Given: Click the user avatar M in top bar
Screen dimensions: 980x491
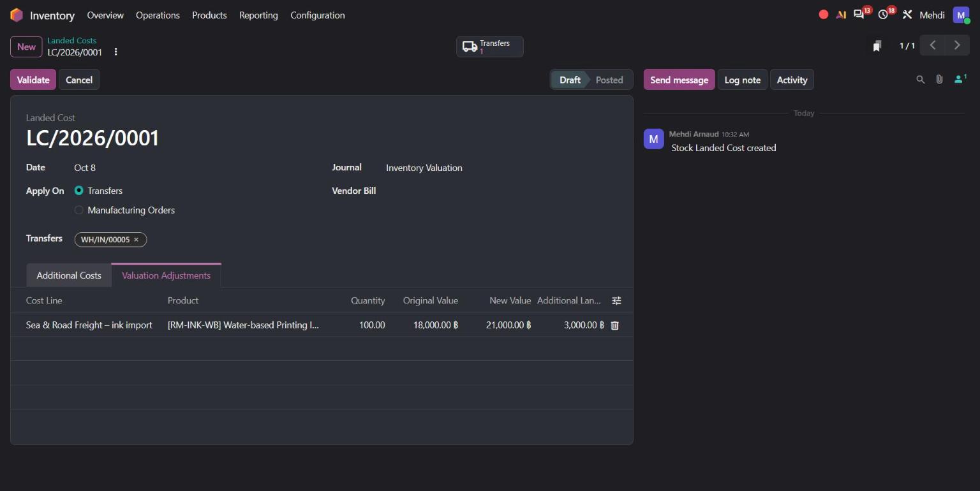Looking at the screenshot, I should [961, 15].
